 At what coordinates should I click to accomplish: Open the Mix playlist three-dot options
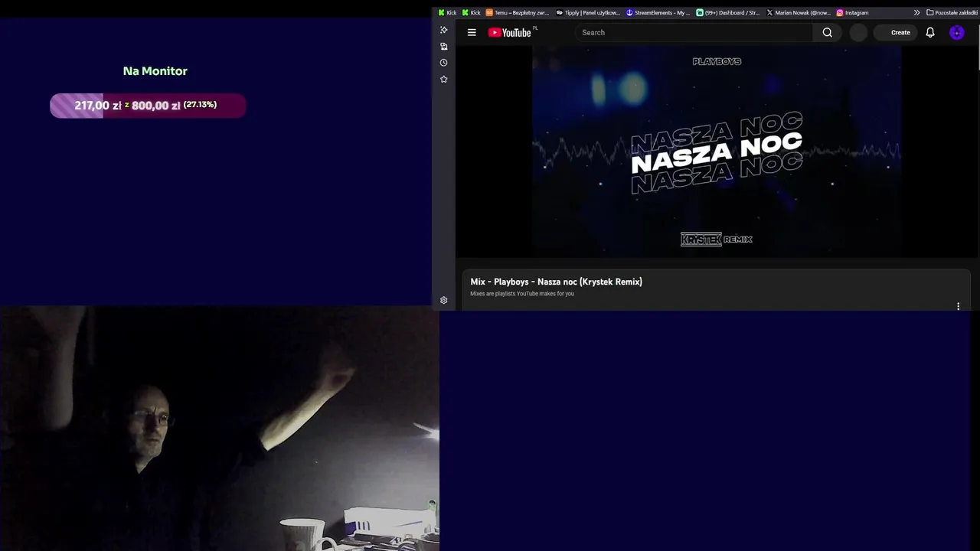tap(958, 306)
